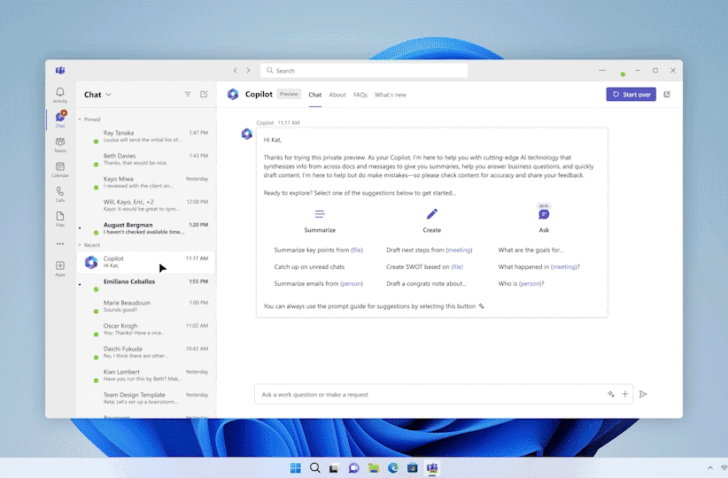This screenshot has width=728, height=478.
Task: Click the Create pencil icon
Action: point(432,214)
